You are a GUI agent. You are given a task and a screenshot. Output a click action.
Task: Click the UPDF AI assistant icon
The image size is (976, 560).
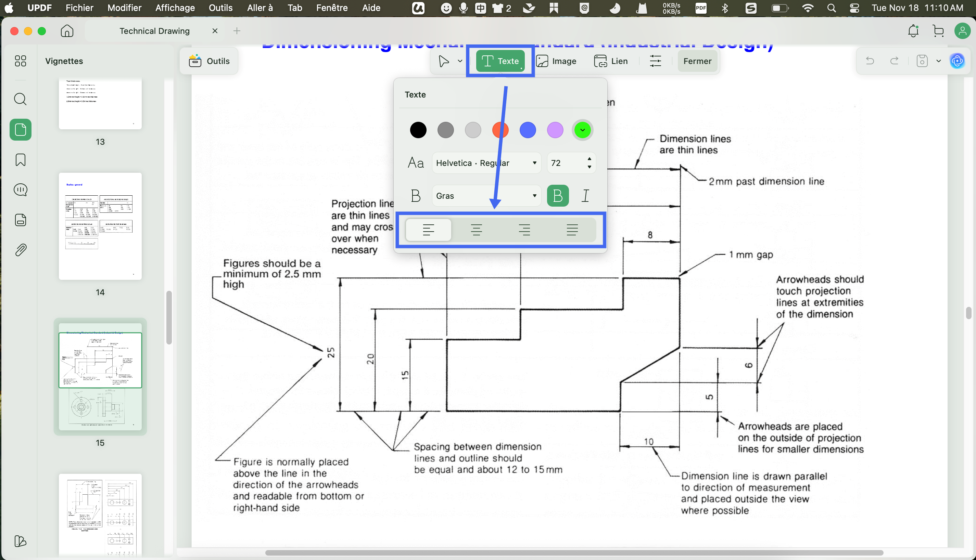(957, 61)
